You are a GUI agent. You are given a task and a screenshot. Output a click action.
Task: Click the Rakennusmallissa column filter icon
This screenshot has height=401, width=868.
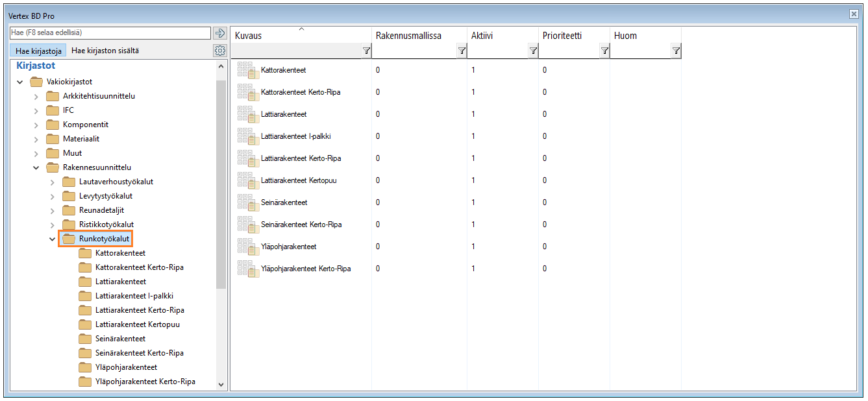[462, 51]
